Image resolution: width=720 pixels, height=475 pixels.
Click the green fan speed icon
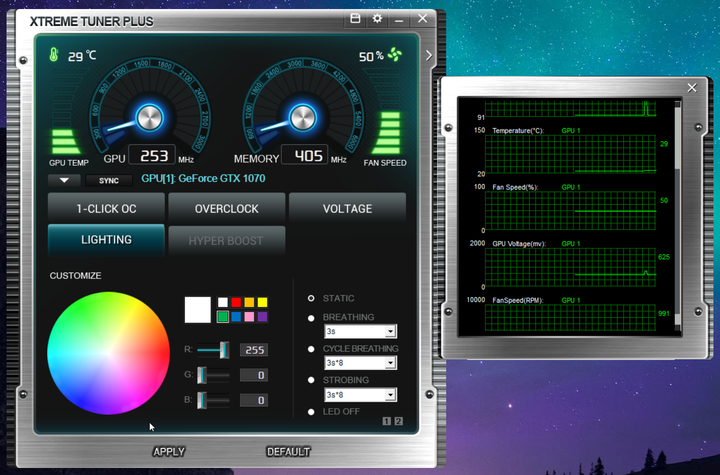click(395, 54)
